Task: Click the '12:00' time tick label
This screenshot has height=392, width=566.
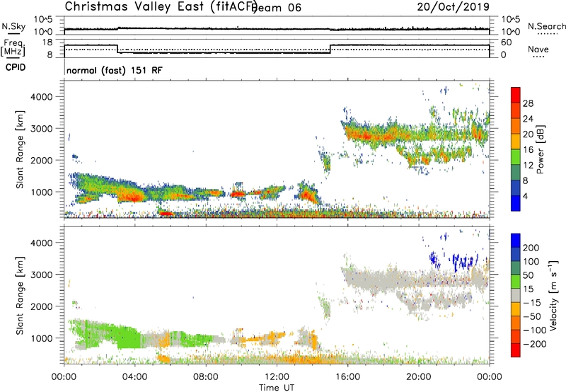Action: click(277, 377)
